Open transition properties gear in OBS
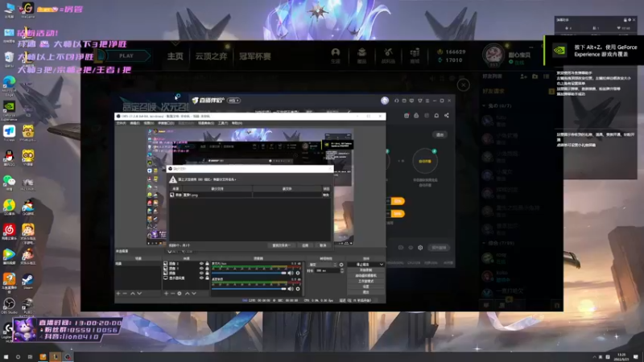644x362 pixels. [341, 265]
